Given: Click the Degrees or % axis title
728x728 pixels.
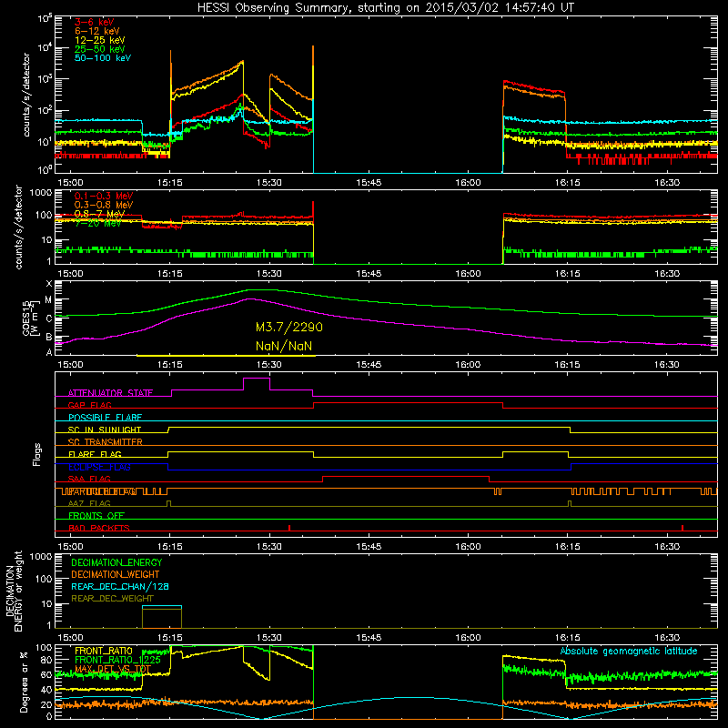Looking at the screenshot, I should tap(24, 682).
